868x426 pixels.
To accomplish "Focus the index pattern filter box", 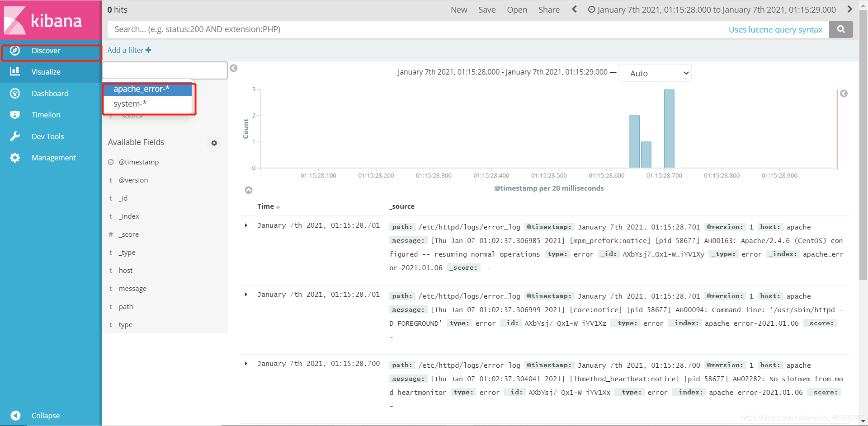I will [165, 70].
